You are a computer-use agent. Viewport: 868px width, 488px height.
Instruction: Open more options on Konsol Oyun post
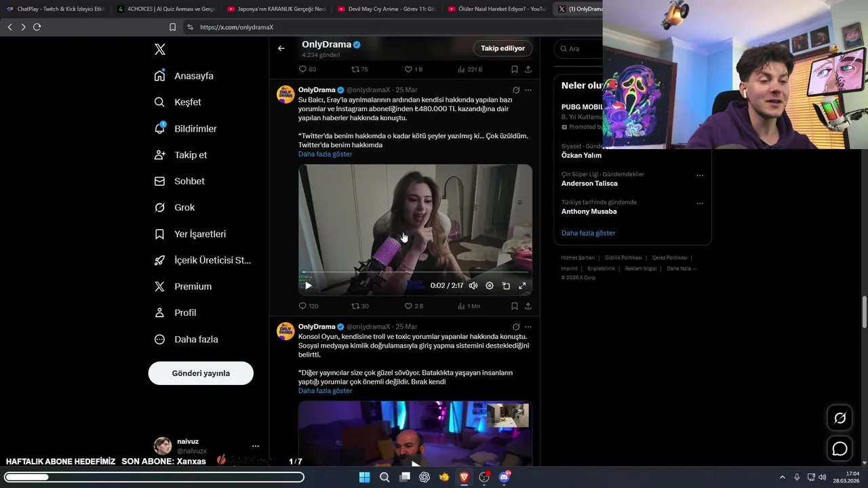click(528, 327)
